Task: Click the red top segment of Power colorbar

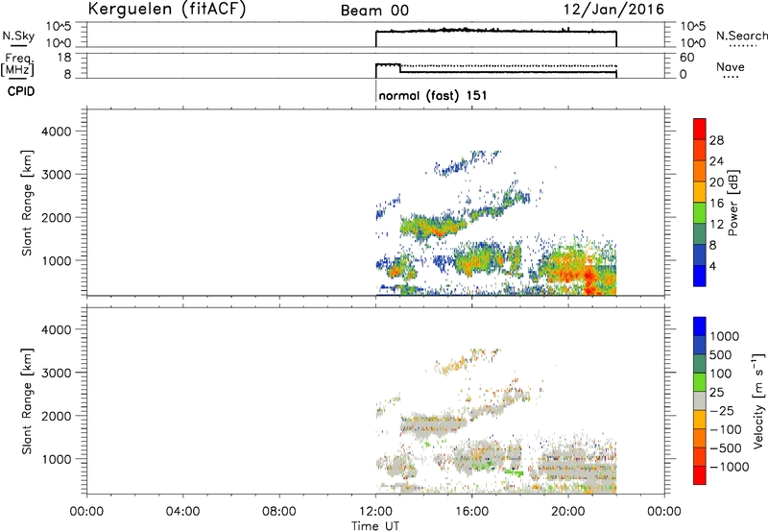Action: pos(700,129)
